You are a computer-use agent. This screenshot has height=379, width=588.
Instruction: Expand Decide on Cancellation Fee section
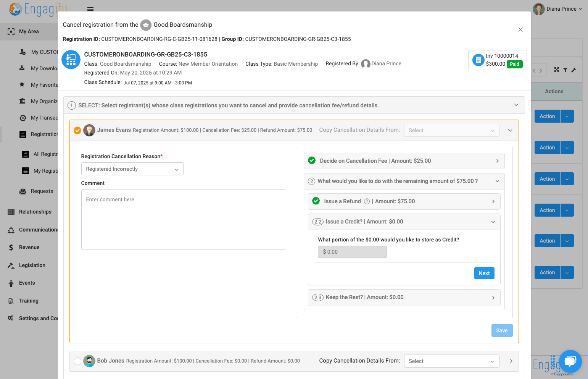(497, 161)
